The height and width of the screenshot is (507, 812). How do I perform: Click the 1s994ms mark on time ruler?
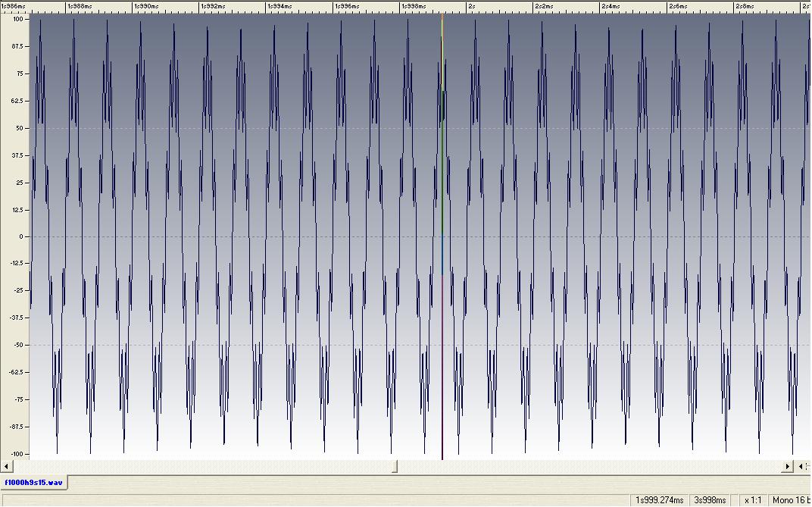pyautogui.click(x=280, y=6)
